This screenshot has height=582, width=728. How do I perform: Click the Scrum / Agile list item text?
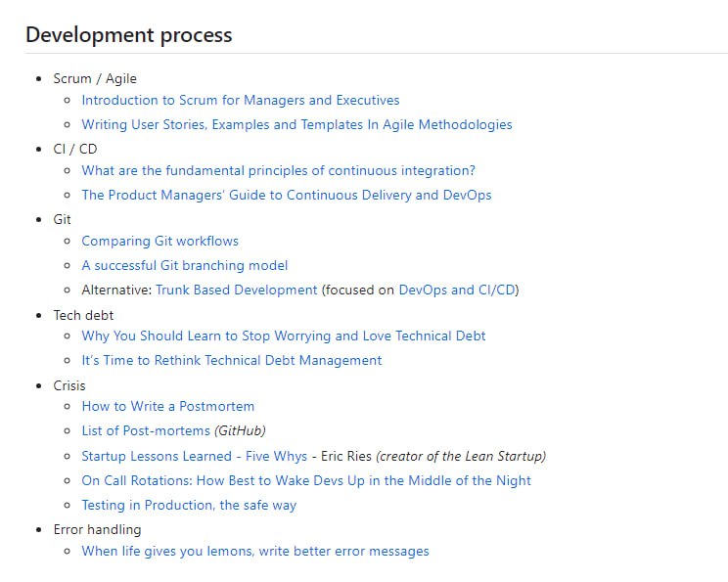tap(95, 78)
